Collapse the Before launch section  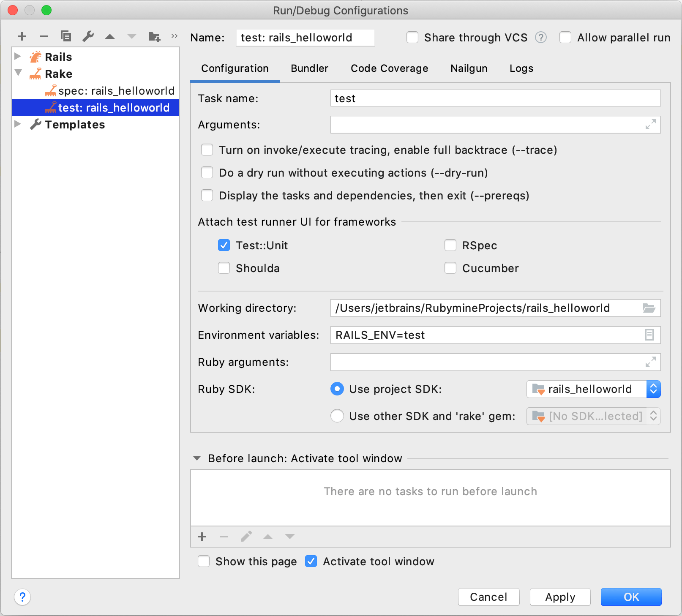(197, 458)
